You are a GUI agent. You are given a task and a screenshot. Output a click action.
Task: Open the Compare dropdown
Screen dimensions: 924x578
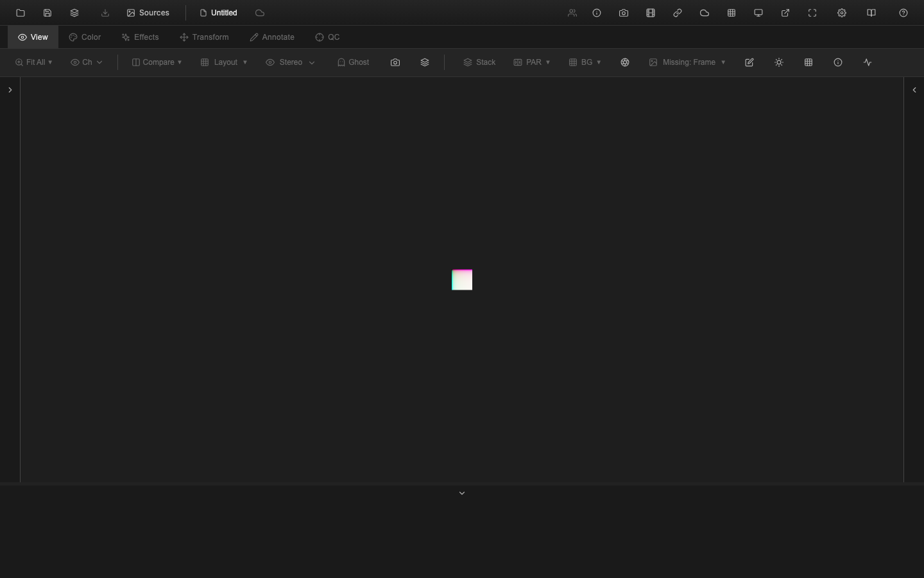pos(156,62)
